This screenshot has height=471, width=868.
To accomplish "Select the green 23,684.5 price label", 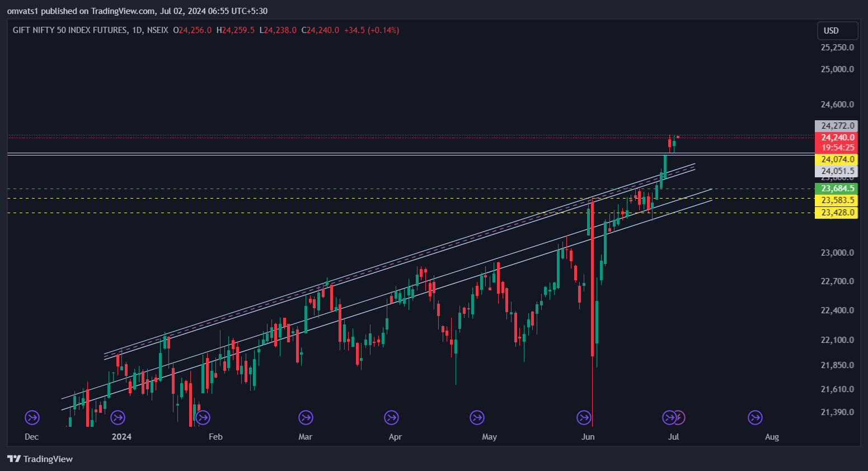I will click(836, 189).
